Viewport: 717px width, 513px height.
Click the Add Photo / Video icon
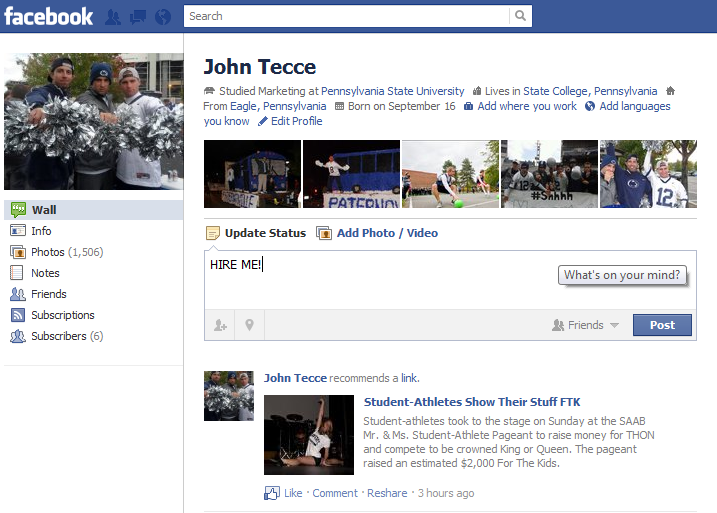[324, 233]
